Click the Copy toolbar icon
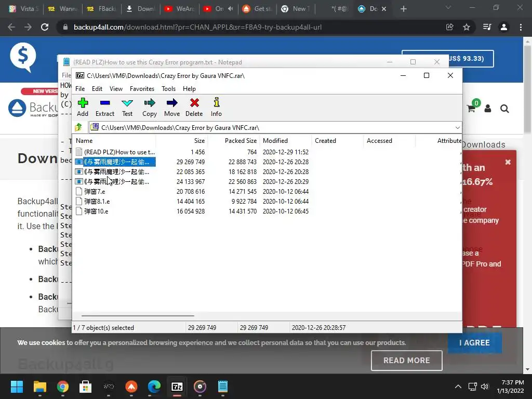This screenshot has height=399, width=532. click(150, 107)
